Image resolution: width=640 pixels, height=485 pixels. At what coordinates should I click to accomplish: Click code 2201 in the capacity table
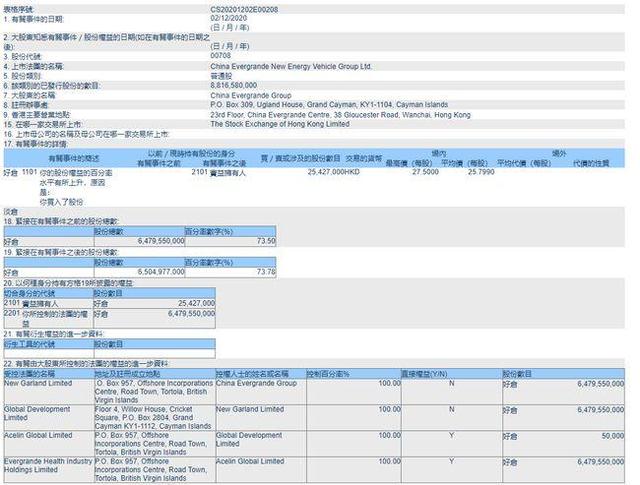pos(12,313)
